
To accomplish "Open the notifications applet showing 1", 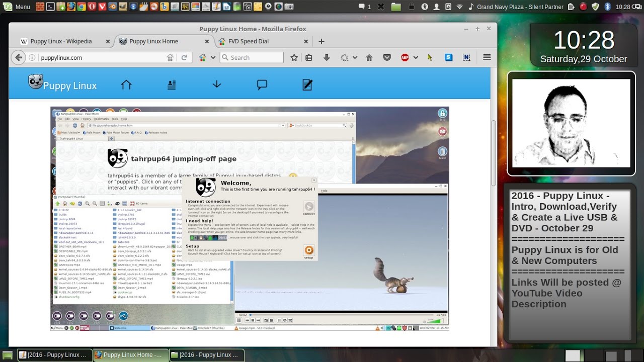I will coord(364,7).
